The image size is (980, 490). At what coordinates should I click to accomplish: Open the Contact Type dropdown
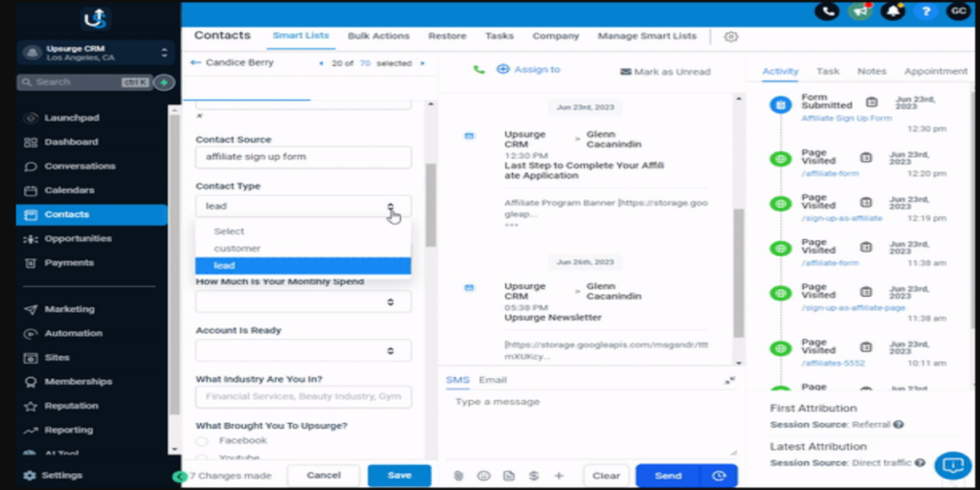(303, 207)
